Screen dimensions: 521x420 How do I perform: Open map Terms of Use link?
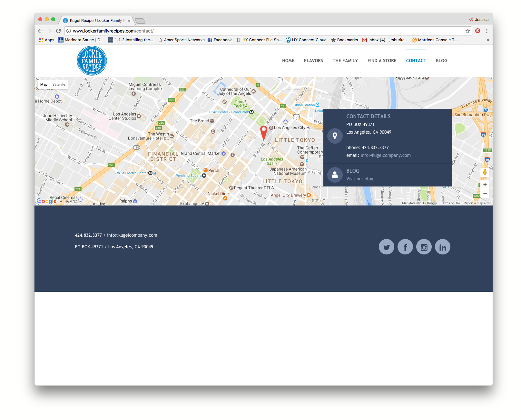point(450,203)
